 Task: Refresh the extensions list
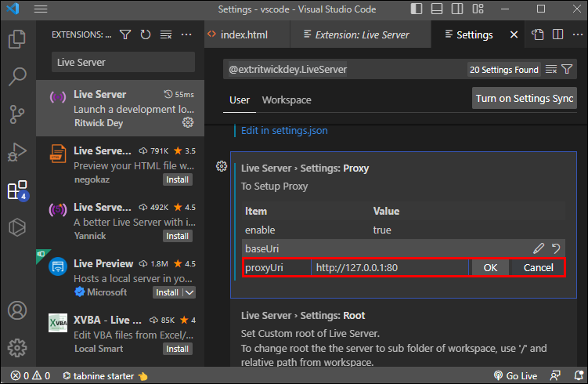point(146,35)
